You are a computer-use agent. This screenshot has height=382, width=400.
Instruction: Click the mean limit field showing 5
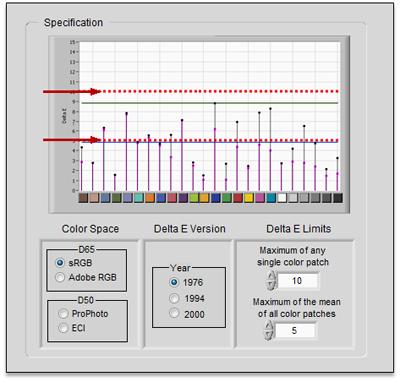(295, 331)
